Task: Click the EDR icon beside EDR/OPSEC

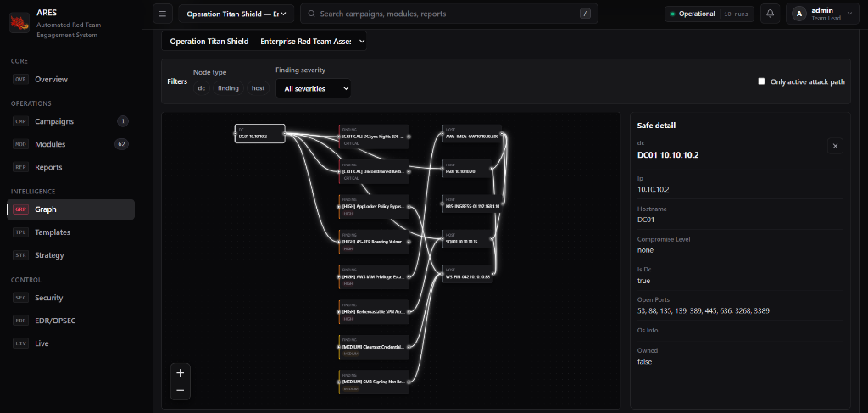Action: click(20, 321)
